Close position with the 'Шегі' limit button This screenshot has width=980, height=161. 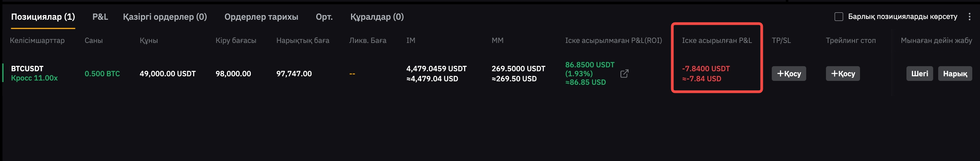[x=920, y=74]
